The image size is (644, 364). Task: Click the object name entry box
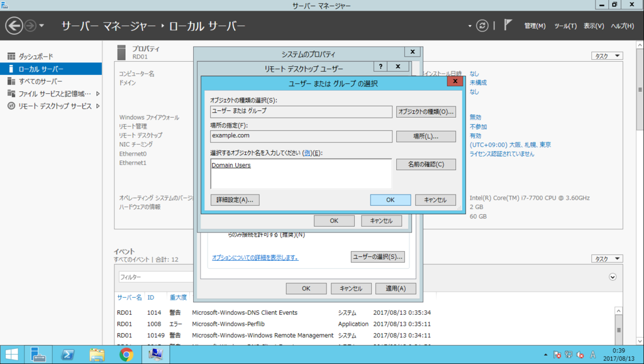click(301, 174)
